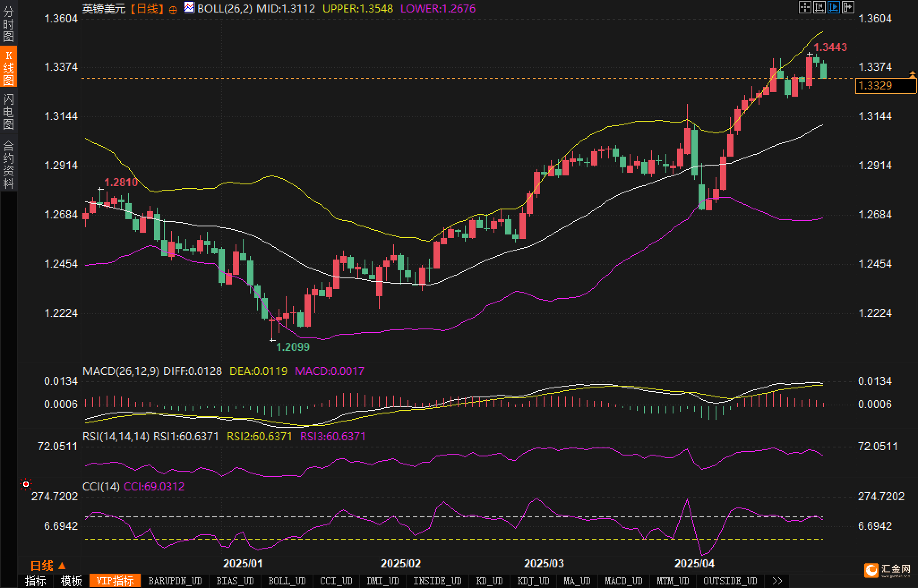Click the RSI2:60.6371 value
The width and height of the screenshot is (918, 588).
point(259,436)
